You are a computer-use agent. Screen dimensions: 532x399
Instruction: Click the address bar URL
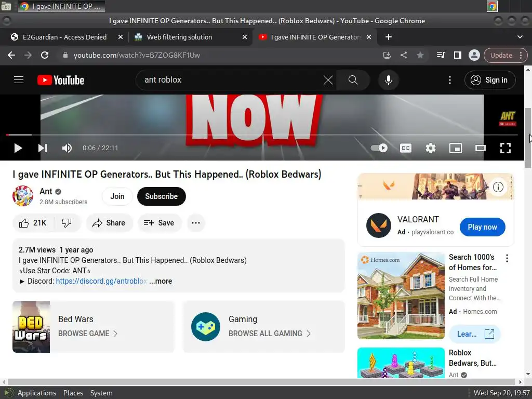point(137,55)
